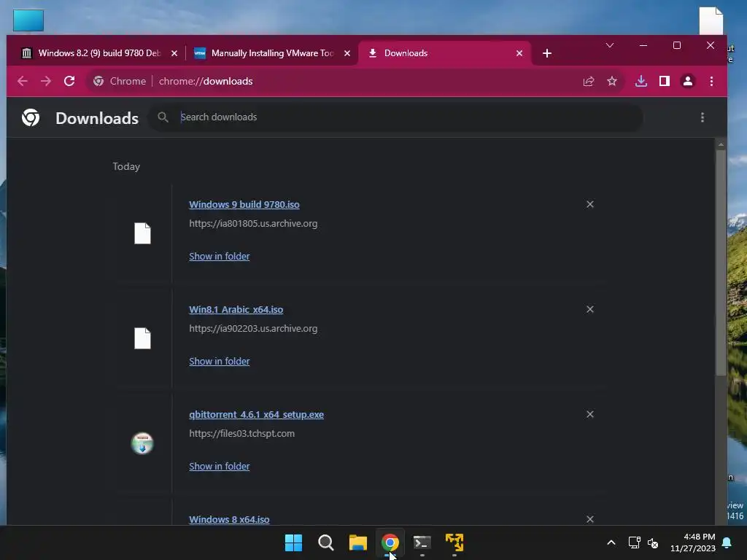The image size is (747, 560).
Task: Show qbittorrent setup in folder
Action: (x=219, y=466)
